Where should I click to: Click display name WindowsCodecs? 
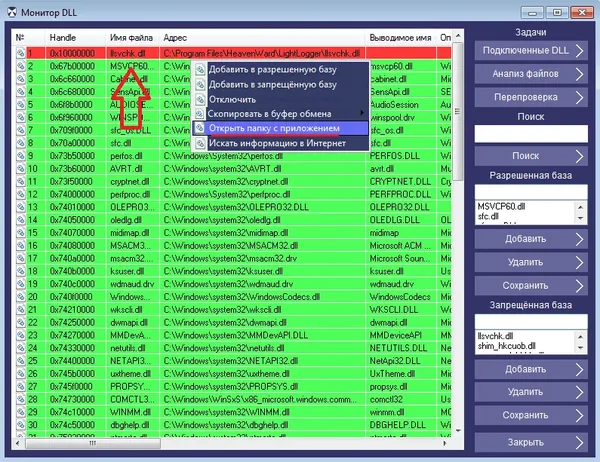tap(400, 297)
